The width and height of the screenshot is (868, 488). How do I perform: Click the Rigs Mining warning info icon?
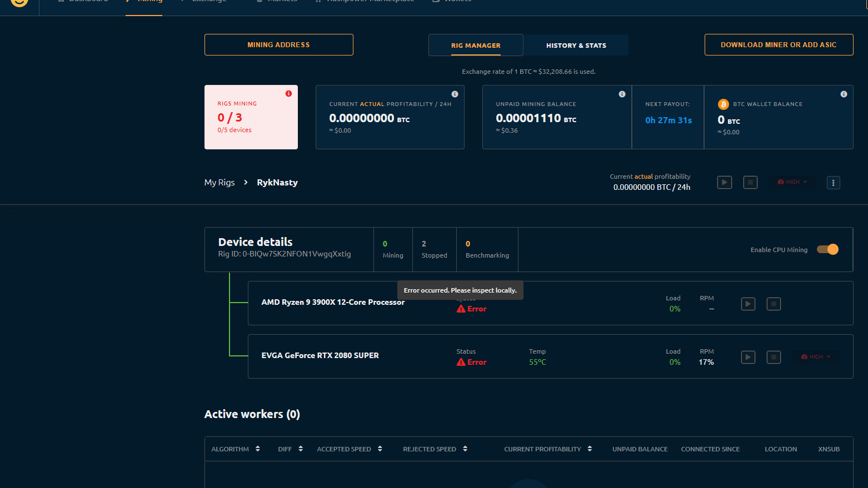288,93
